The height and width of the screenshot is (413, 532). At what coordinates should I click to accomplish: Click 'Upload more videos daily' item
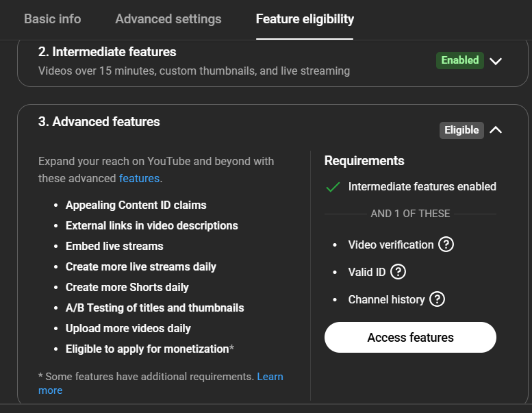click(128, 329)
